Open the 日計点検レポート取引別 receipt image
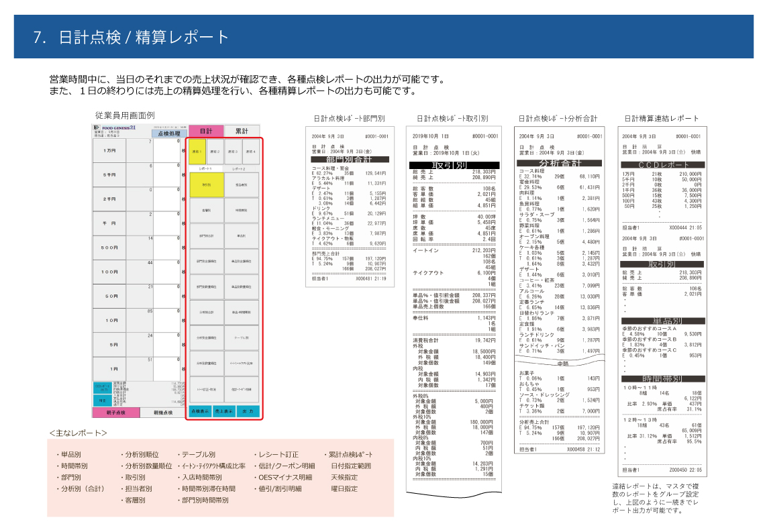This screenshot has height=532, width=767. click(x=454, y=312)
